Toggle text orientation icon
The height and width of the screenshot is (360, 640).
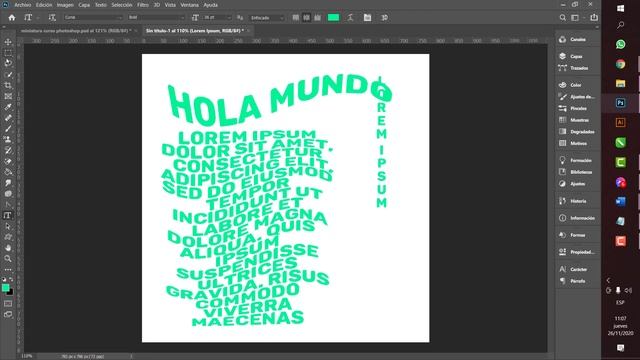pos(52,18)
